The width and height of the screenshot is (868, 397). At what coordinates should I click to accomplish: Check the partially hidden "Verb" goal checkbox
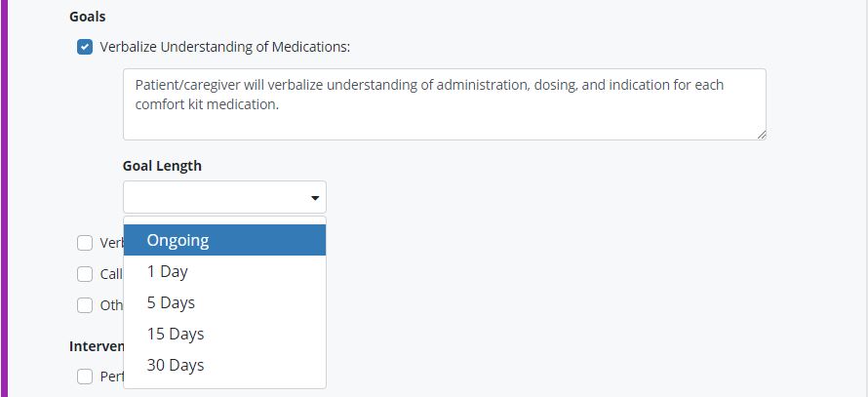coord(85,243)
